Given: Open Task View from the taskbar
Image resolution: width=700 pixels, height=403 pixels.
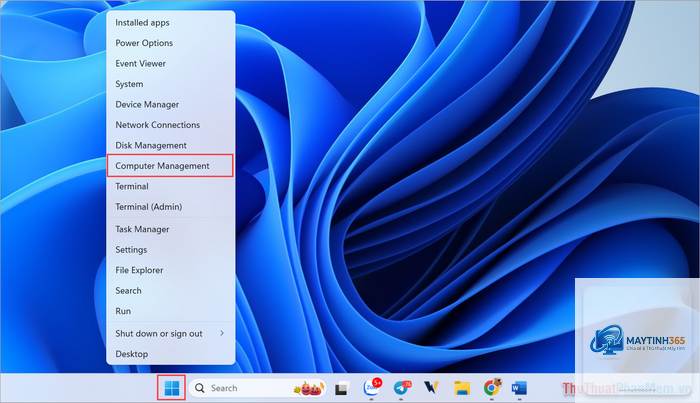Looking at the screenshot, I should click(342, 388).
